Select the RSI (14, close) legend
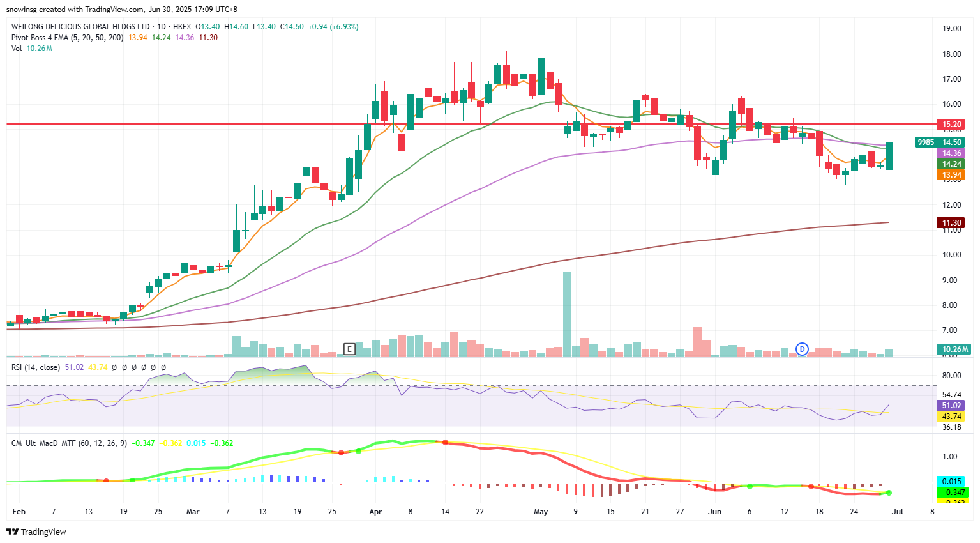Viewport: 980px width, 543px height. (36, 367)
